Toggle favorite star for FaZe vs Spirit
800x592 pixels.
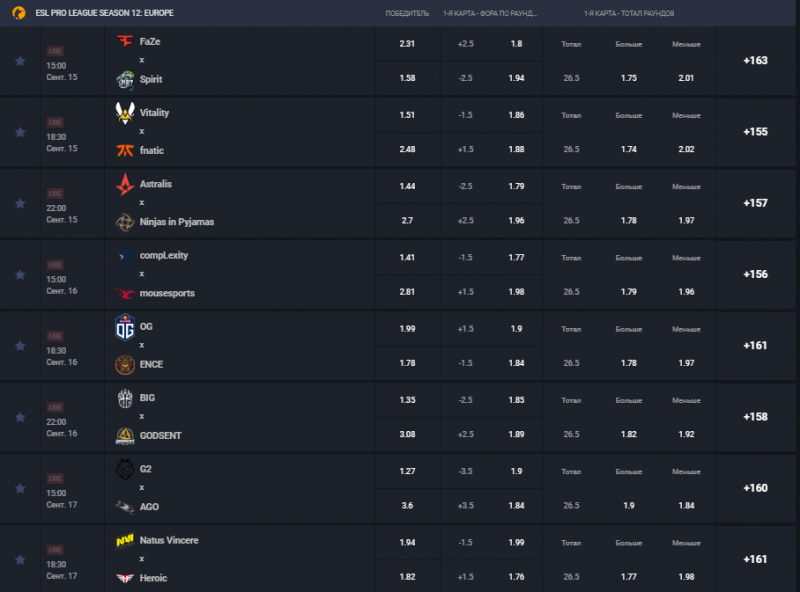tap(20, 61)
